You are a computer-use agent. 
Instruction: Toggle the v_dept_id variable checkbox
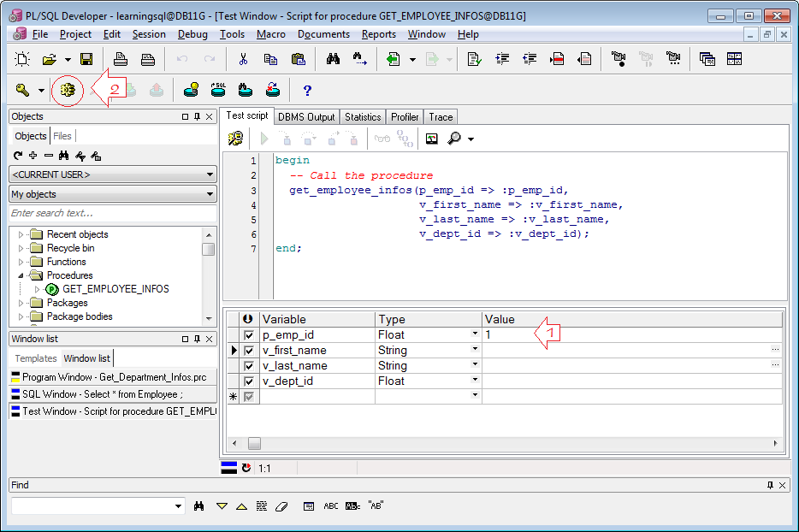pyautogui.click(x=249, y=381)
